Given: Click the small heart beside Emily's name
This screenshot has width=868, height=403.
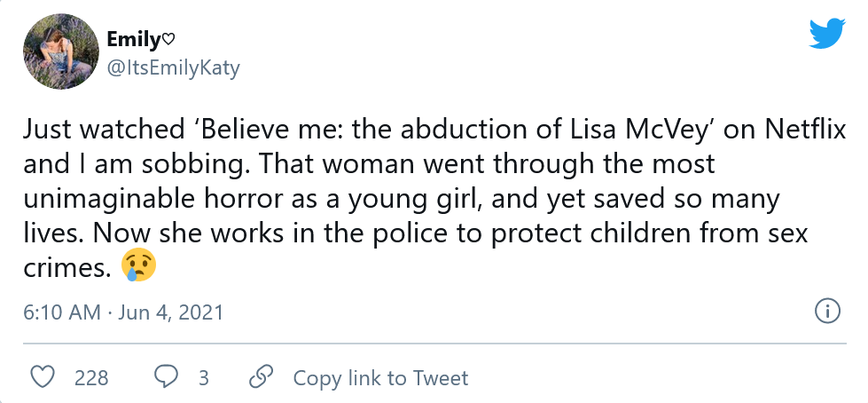Looking at the screenshot, I should click(168, 39).
